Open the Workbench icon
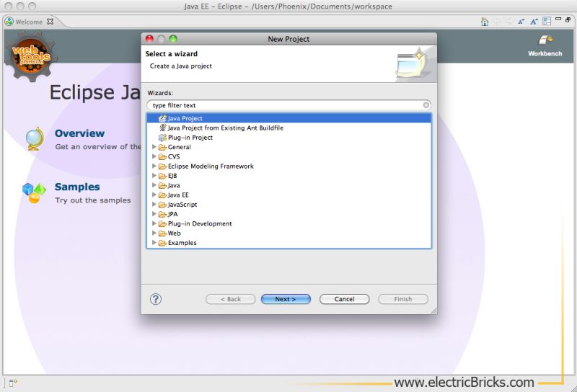The width and height of the screenshot is (577, 392). click(545, 40)
